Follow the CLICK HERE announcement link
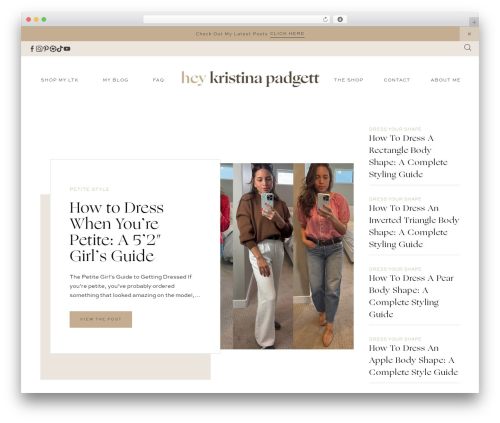The image size is (500, 423). tap(287, 34)
